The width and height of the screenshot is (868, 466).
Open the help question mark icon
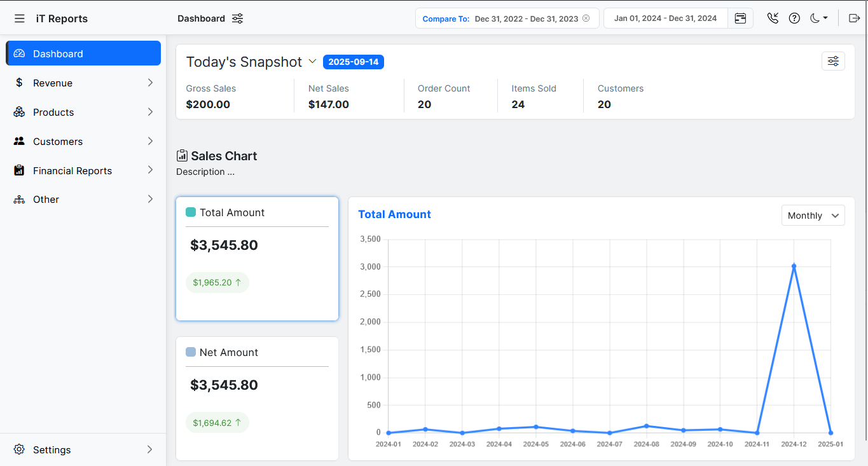tap(794, 18)
